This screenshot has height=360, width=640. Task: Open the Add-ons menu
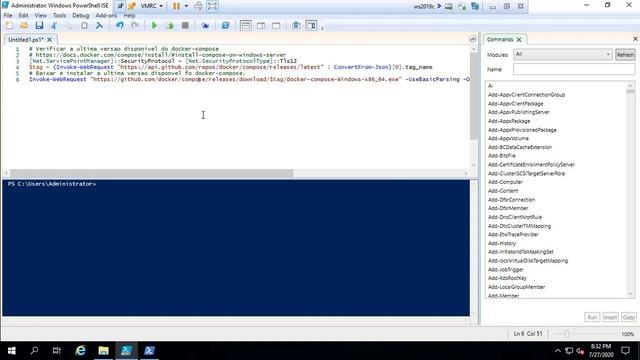click(106, 16)
